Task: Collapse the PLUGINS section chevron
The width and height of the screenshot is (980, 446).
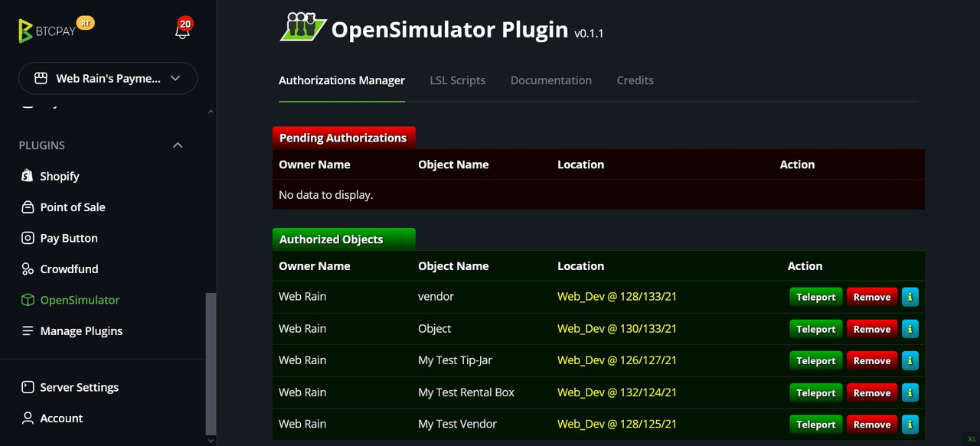Action: click(178, 145)
